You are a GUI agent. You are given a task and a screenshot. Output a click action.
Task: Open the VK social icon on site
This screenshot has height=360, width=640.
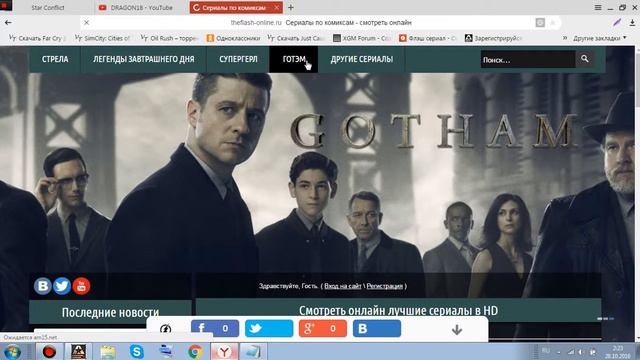click(x=42, y=286)
